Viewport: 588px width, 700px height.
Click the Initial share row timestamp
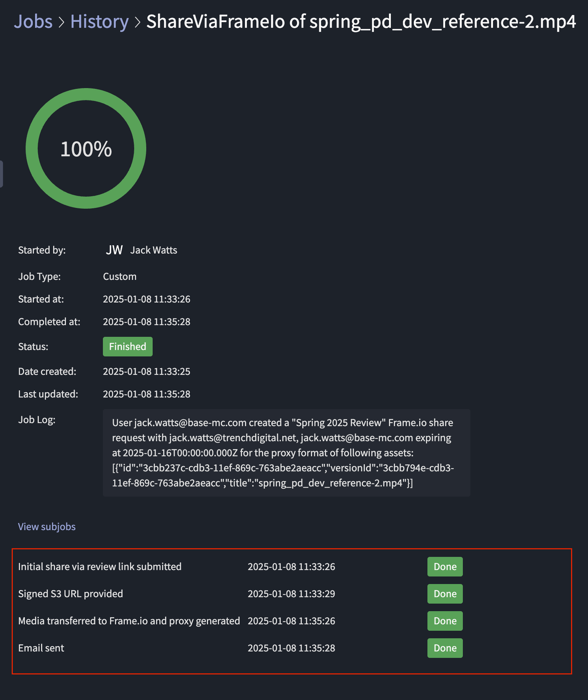291,566
